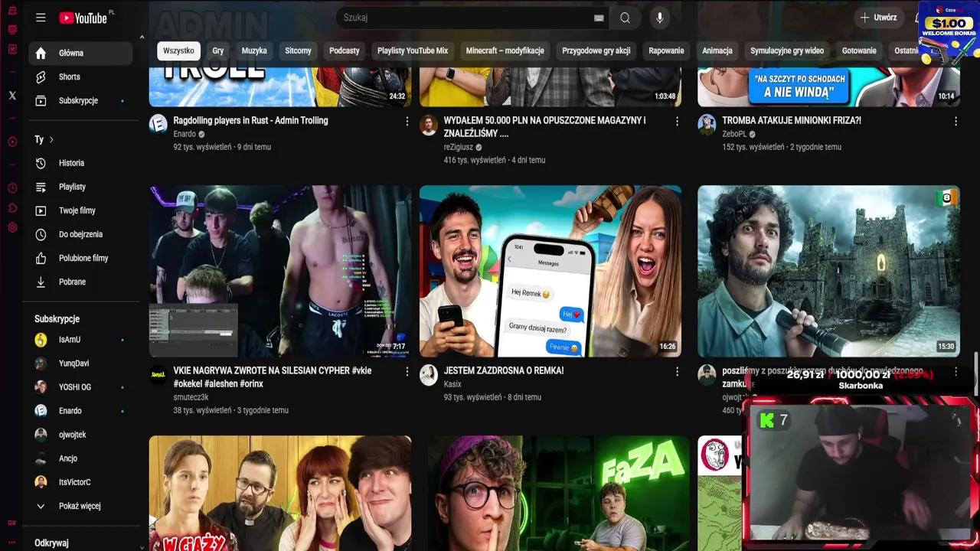This screenshot has width=980, height=551.
Task: Open Do obejrzenia watch later list
Action: (80, 234)
